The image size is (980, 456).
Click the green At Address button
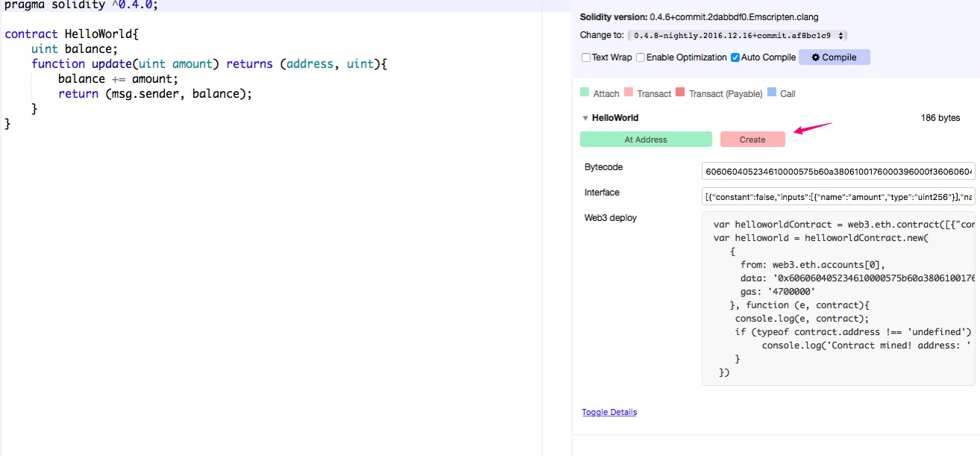click(x=646, y=140)
